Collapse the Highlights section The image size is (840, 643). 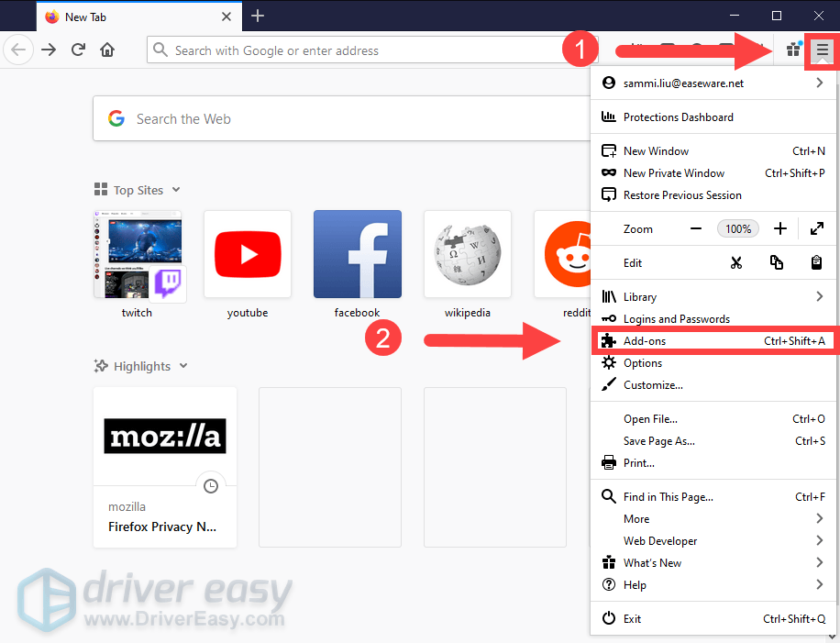(x=183, y=366)
